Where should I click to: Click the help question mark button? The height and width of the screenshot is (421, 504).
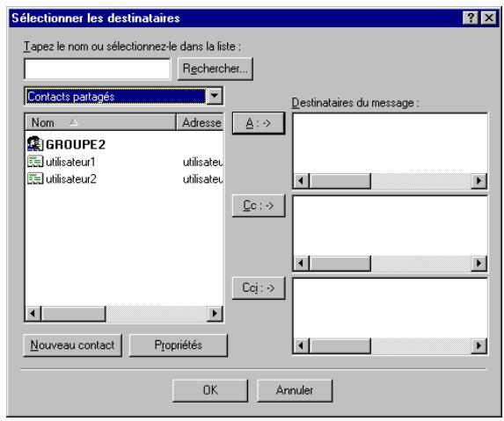point(471,18)
